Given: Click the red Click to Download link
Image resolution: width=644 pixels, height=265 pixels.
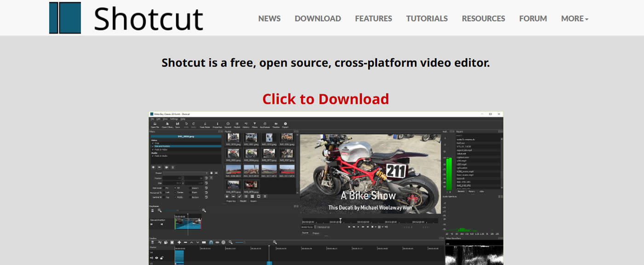Looking at the screenshot, I should (326, 98).
